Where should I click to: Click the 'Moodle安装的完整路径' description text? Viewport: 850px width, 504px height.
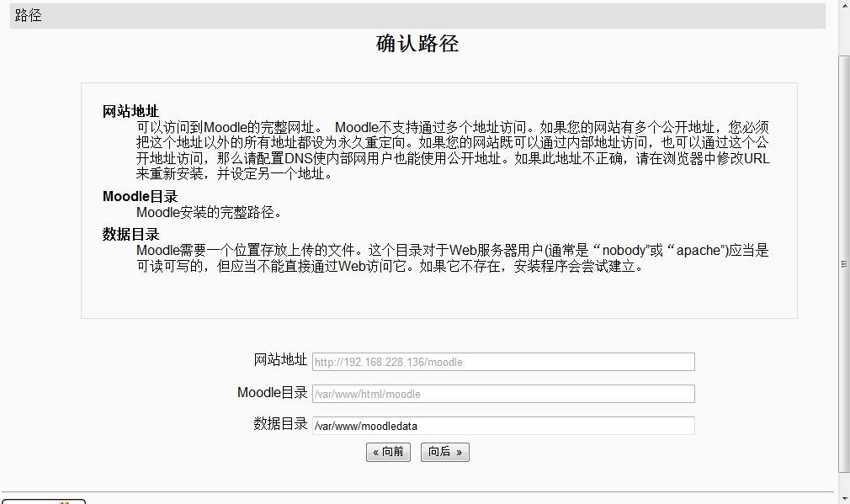209,212
